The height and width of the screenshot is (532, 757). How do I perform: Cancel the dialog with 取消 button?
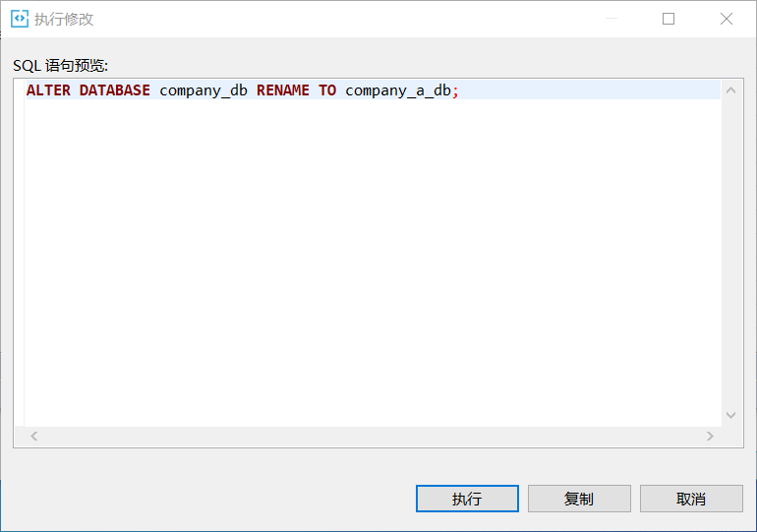coord(691,499)
